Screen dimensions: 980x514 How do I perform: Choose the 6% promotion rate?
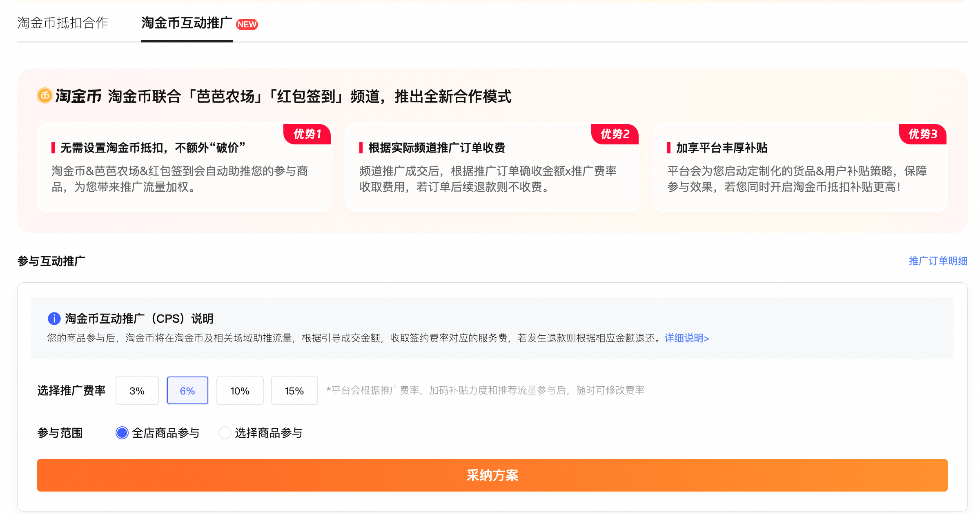(x=187, y=390)
